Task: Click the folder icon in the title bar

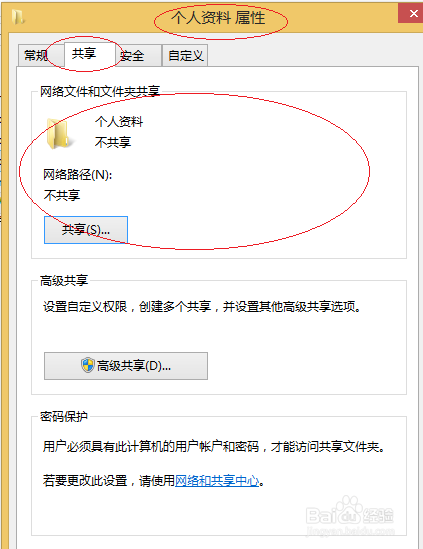Action: tap(18, 17)
